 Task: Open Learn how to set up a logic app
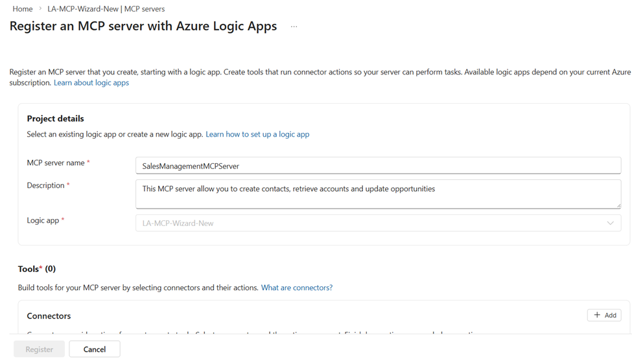click(x=257, y=134)
